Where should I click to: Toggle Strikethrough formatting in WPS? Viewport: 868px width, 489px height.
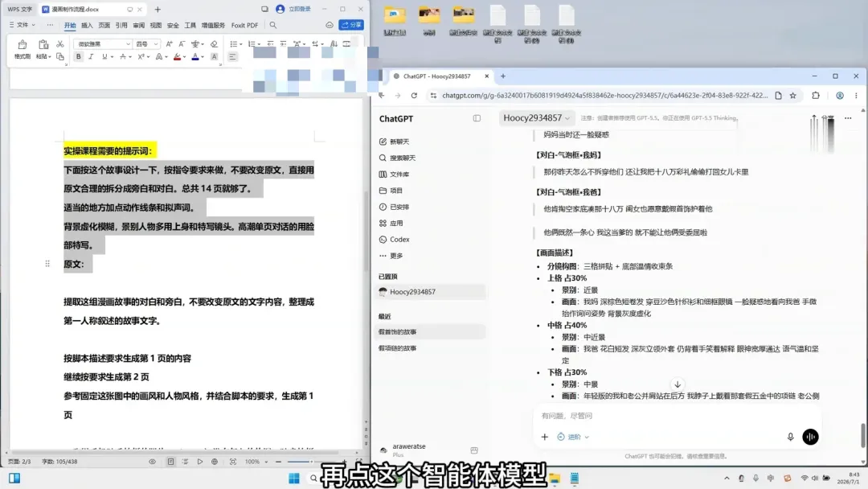tap(123, 56)
